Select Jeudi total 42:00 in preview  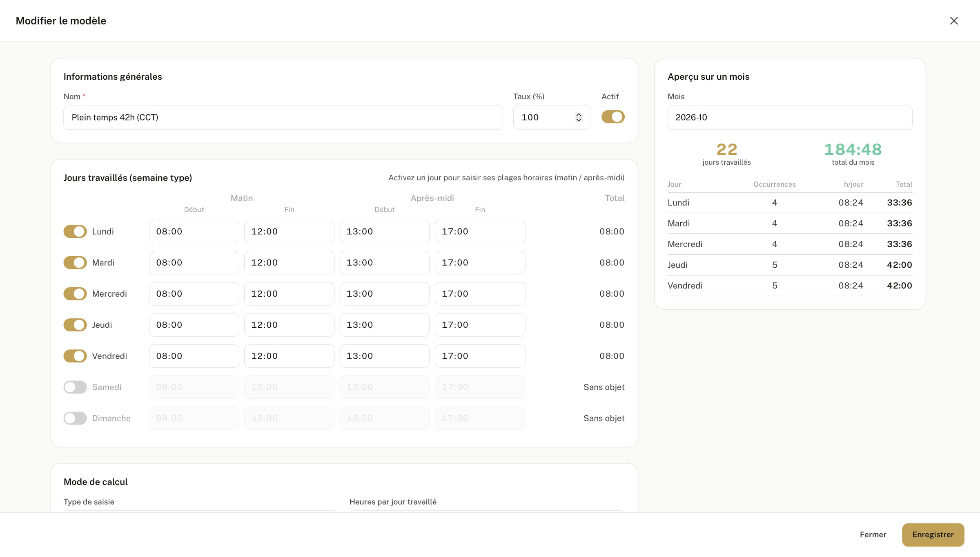tap(899, 265)
